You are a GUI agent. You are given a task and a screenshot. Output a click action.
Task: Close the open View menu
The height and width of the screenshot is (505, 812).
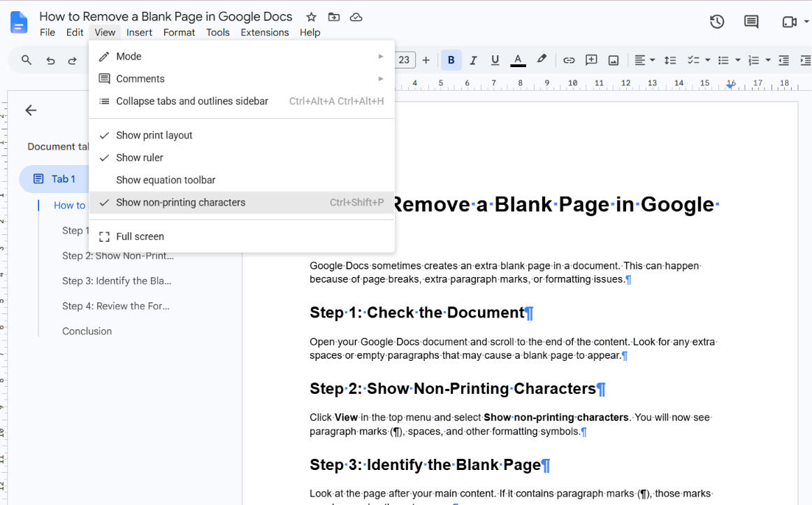tap(105, 32)
